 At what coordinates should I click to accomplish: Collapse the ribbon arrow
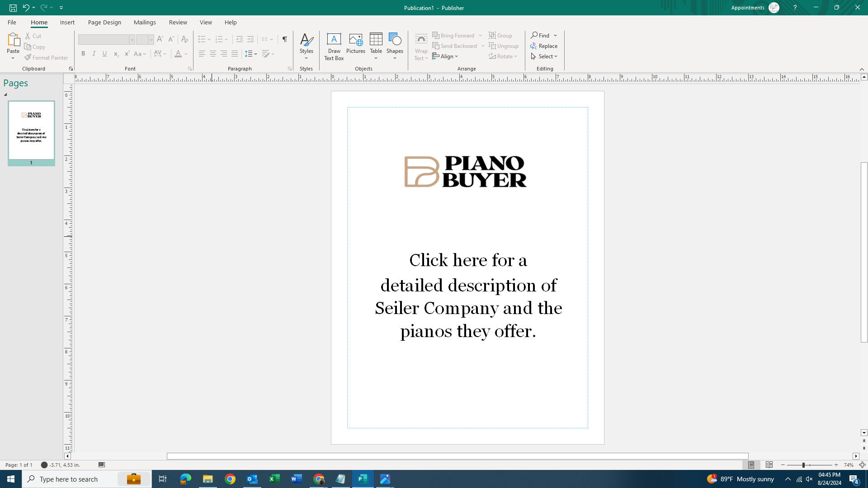pos(862,69)
